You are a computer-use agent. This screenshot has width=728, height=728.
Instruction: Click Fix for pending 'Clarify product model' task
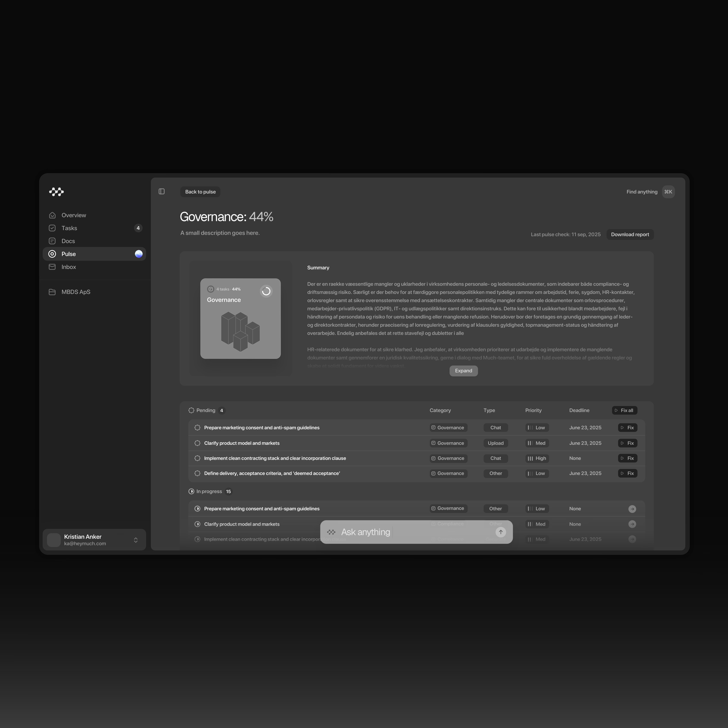click(627, 443)
